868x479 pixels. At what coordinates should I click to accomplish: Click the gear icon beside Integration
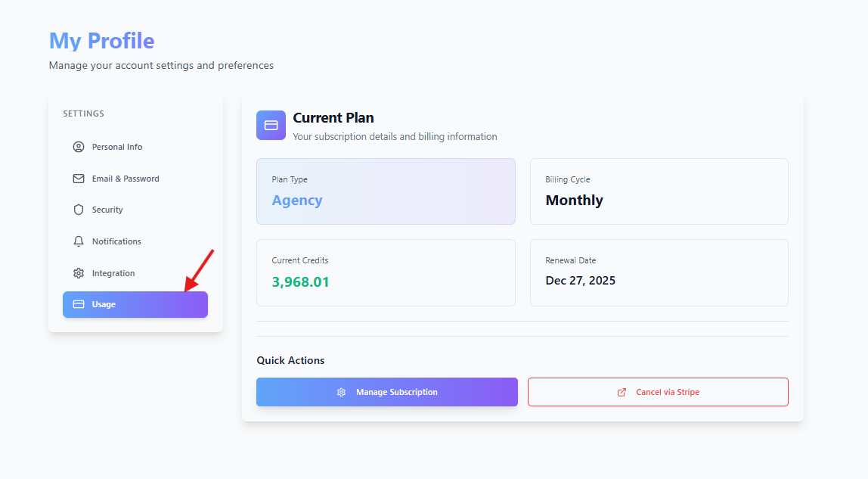click(79, 273)
